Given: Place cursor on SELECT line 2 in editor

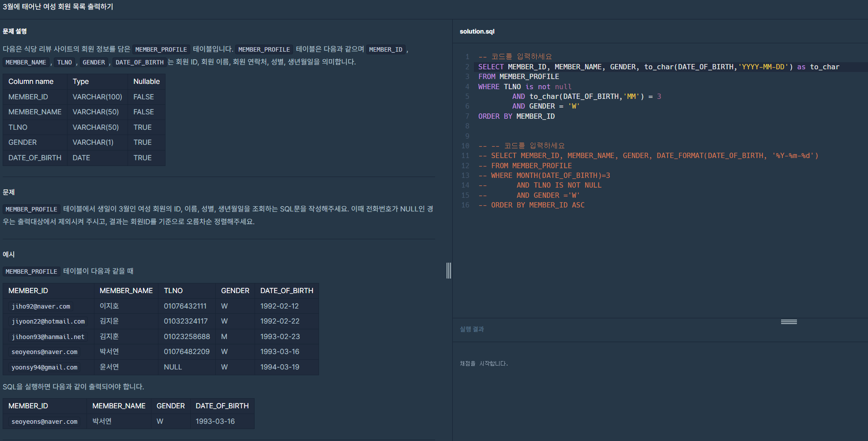Looking at the screenshot, I should pos(659,67).
